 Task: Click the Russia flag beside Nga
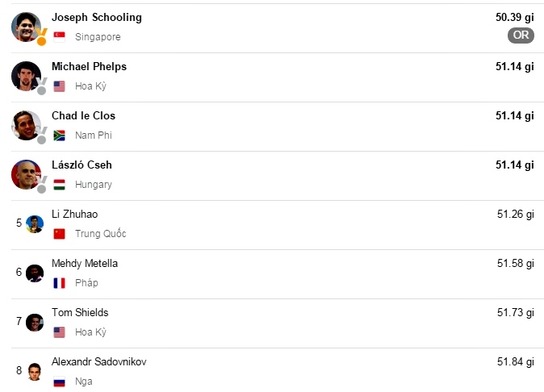coord(59,382)
